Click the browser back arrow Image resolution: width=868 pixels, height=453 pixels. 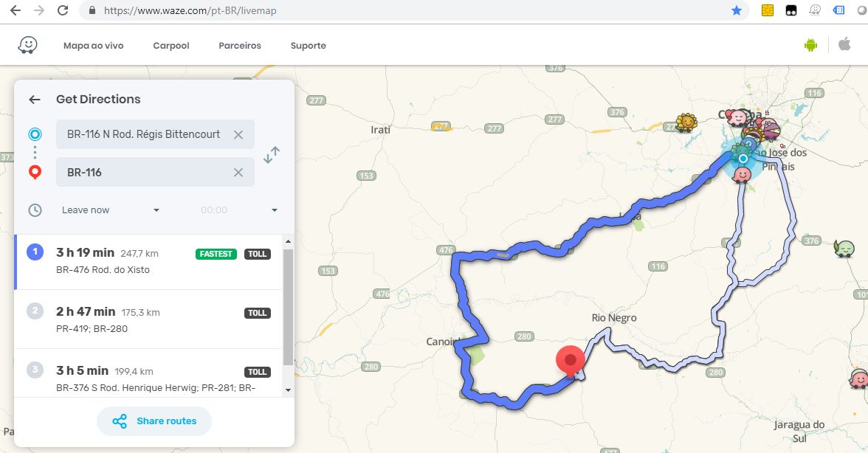pyautogui.click(x=15, y=10)
